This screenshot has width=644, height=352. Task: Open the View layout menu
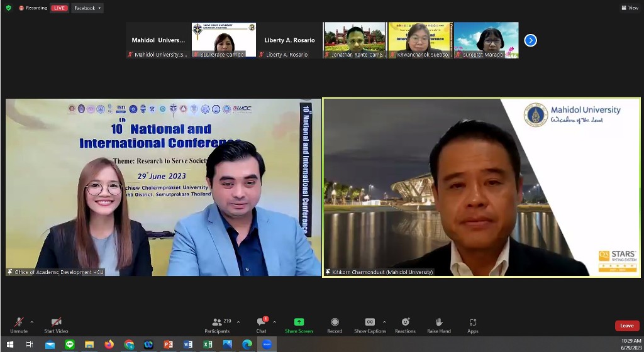click(630, 8)
